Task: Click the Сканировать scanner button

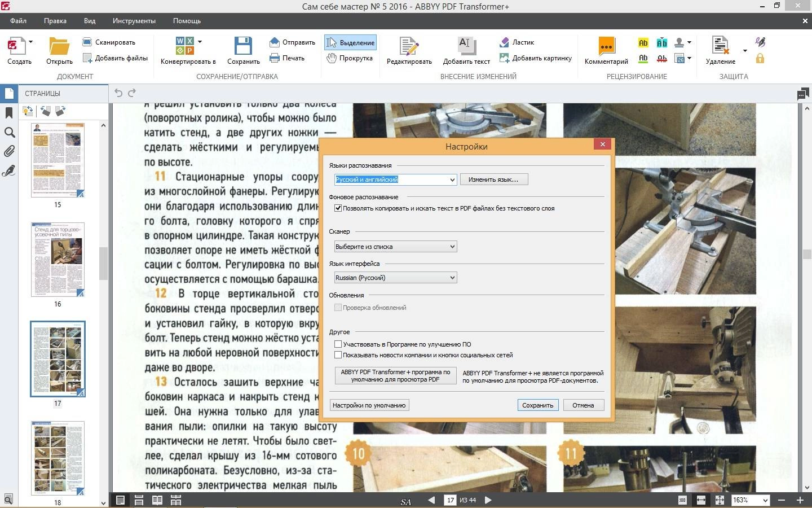Action: click(x=109, y=42)
